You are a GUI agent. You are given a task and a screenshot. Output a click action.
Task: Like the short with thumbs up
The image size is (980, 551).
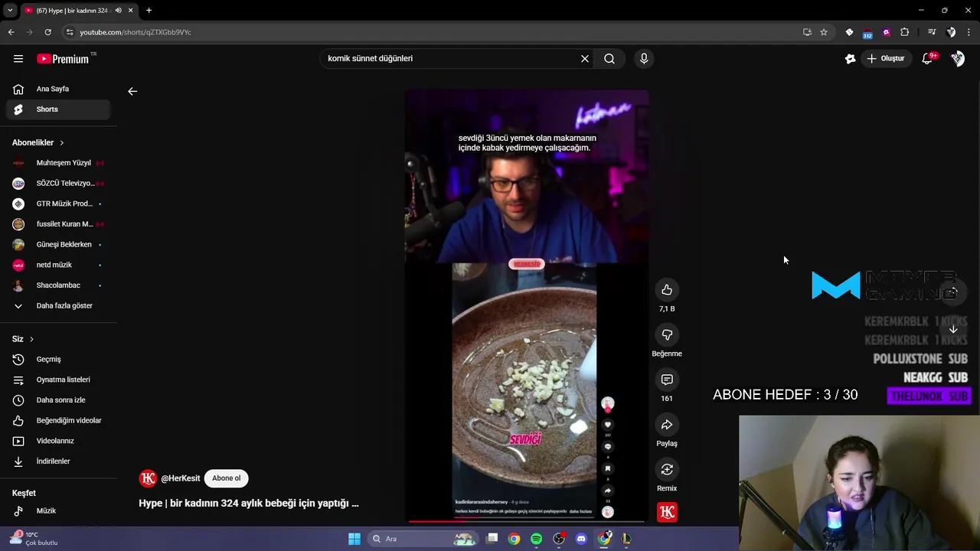(x=667, y=290)
